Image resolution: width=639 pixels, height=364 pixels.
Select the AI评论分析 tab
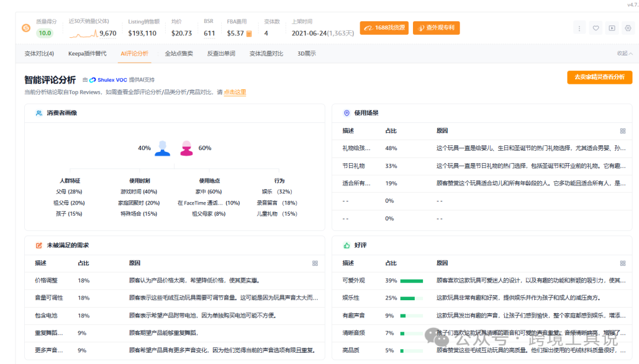134,53
